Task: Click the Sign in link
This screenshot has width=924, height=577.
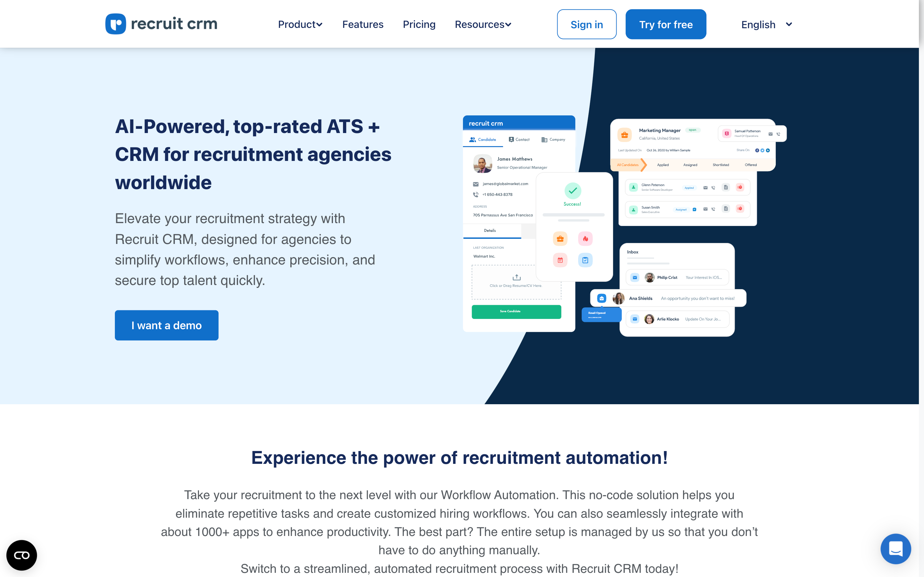Action: (587, 24)
